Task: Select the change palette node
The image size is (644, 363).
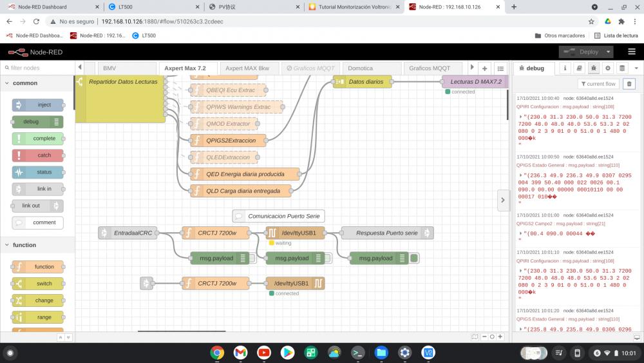Action: pos(38,300)
